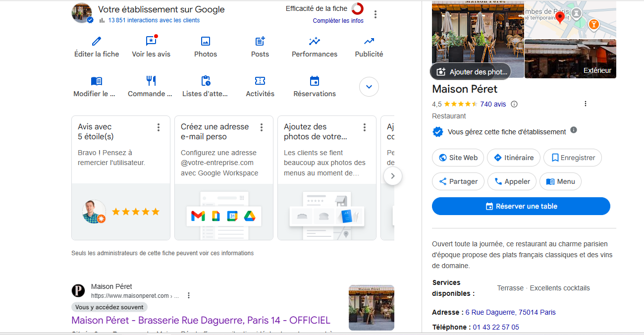Image resolution: width=644 pixels, height=335 pixels.
Task: Open the Photos icon
Action: pyautogui.click(x=206, y=41)
